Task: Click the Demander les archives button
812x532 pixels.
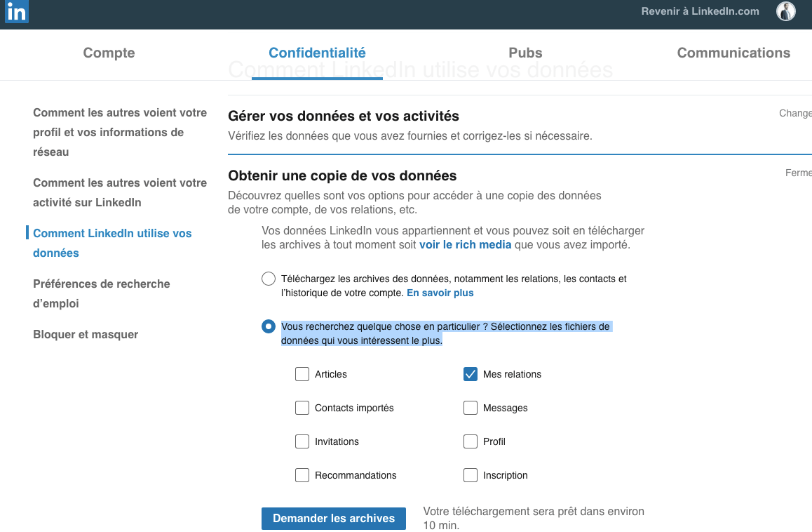Action: point(334,519)
